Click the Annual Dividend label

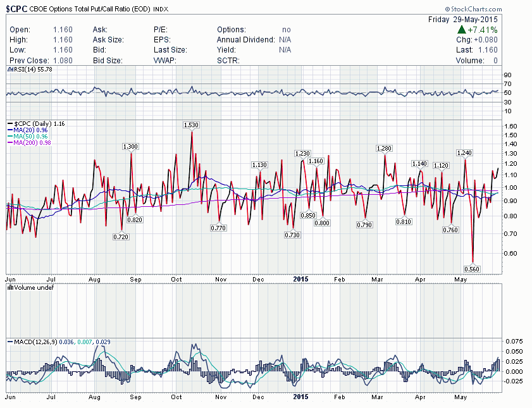pos(245,40)
